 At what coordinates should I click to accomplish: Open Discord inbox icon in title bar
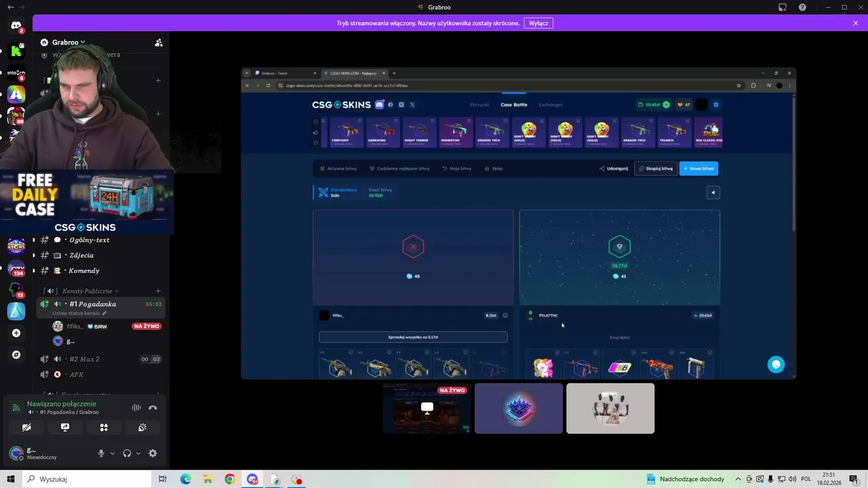(x=783, y=7)
